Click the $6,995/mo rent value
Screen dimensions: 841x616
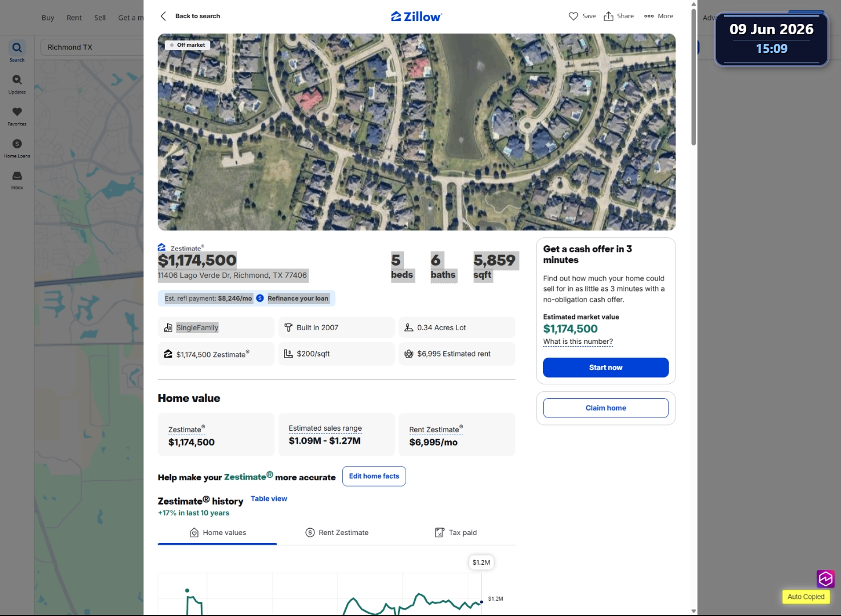coord(433,442)
